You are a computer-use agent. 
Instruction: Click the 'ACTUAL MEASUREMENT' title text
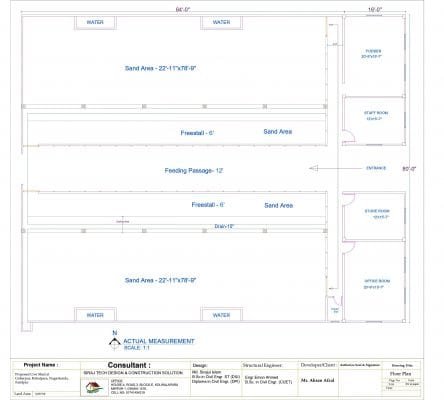pos(159,341)
